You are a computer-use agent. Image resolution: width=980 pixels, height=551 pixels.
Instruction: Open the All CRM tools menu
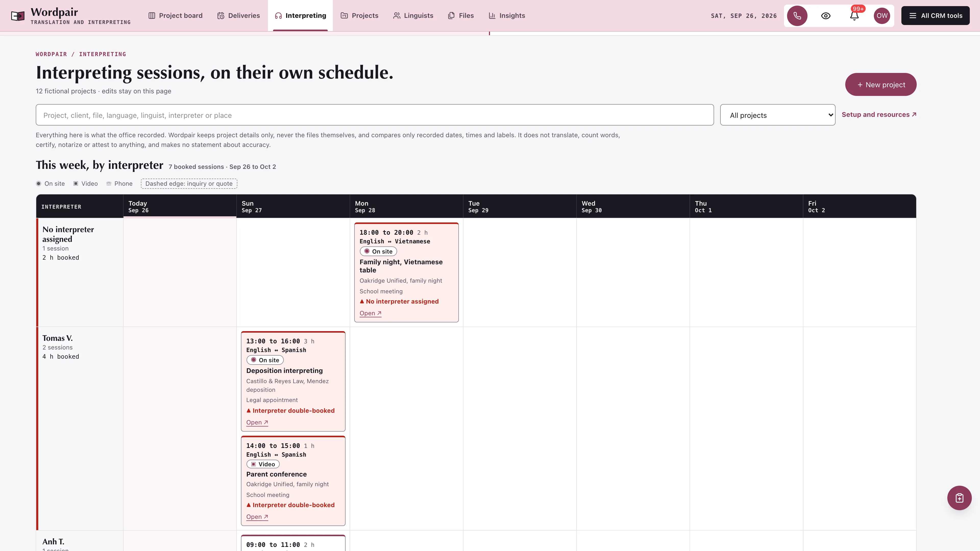[935, 16]
